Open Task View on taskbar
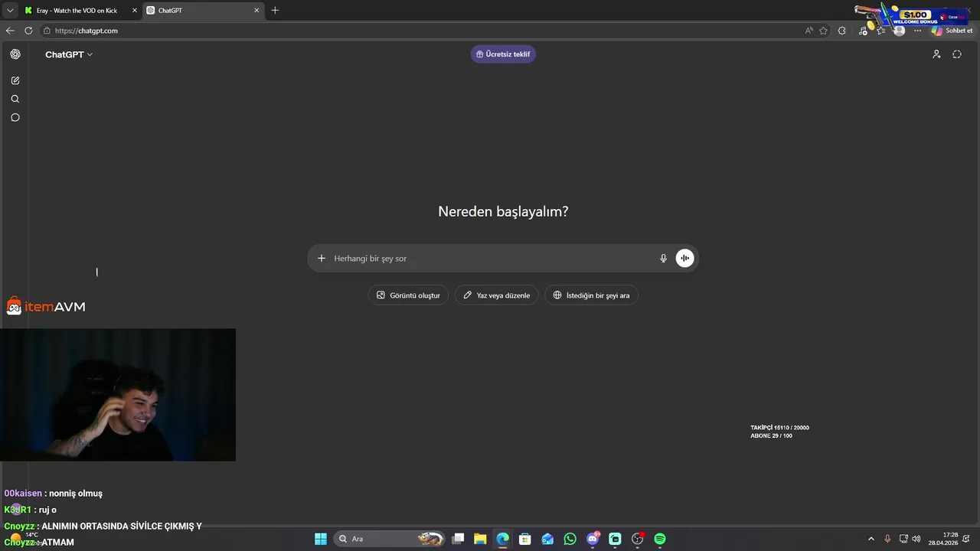 pos(458,539)
